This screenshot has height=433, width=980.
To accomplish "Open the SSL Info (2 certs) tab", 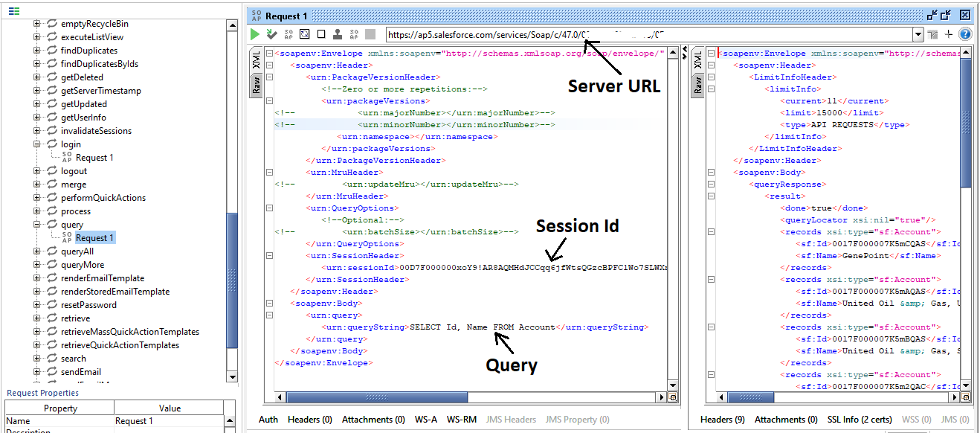I will point(860,419).
